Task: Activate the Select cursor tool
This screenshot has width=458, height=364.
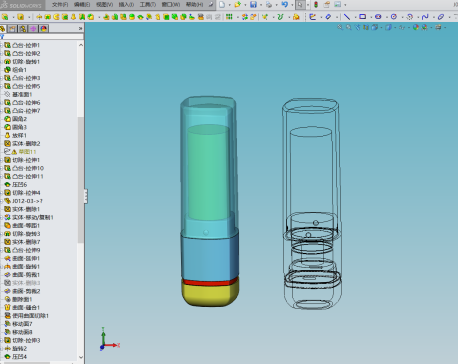Action: pos(300,5)
